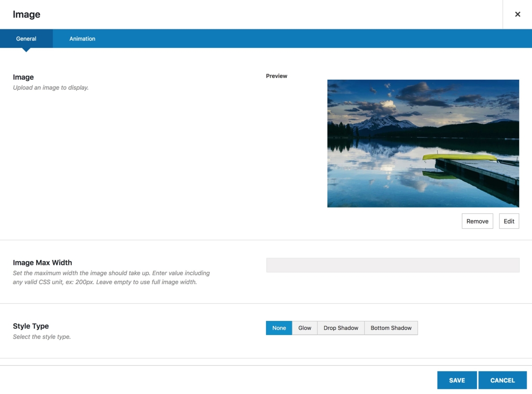This screenshot has height=394, width=532.
Task: Choose the Drop Shadow style type
Action: (x=341, y=328)
